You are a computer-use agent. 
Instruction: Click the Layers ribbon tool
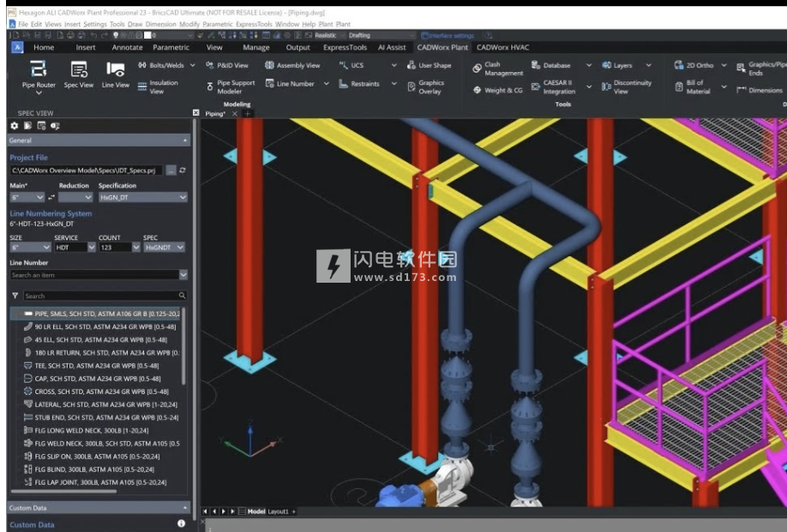(617, 65)
